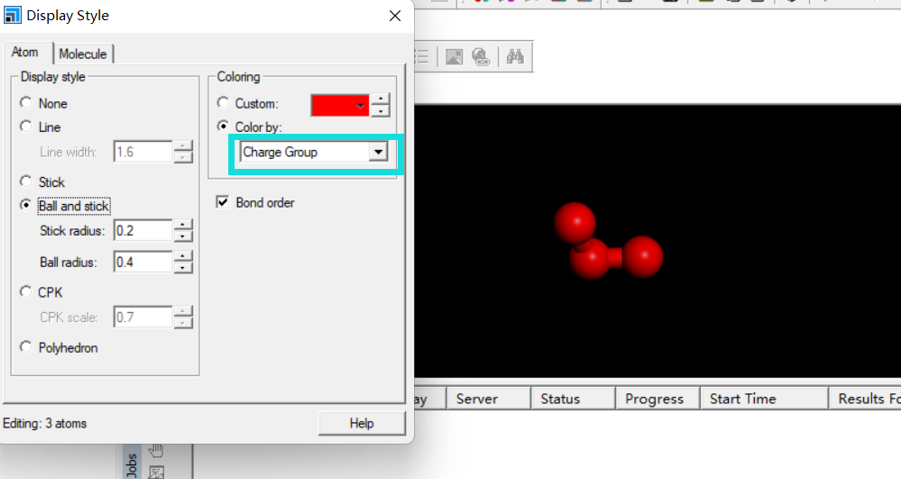Image resolution: width=909 pixels, height=479 pixels.
Task: Select Polyhedron display style
Action: (26, 347)
